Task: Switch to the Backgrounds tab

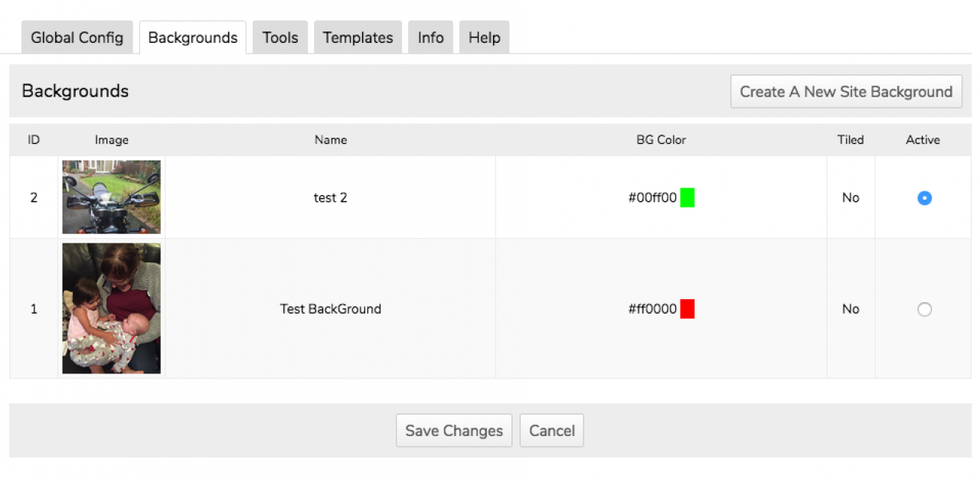Action: [x=193, y=37]
